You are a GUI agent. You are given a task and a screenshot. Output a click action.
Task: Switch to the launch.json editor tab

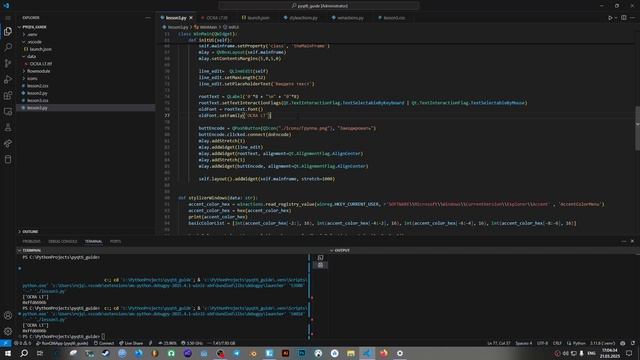click(258, 18)
